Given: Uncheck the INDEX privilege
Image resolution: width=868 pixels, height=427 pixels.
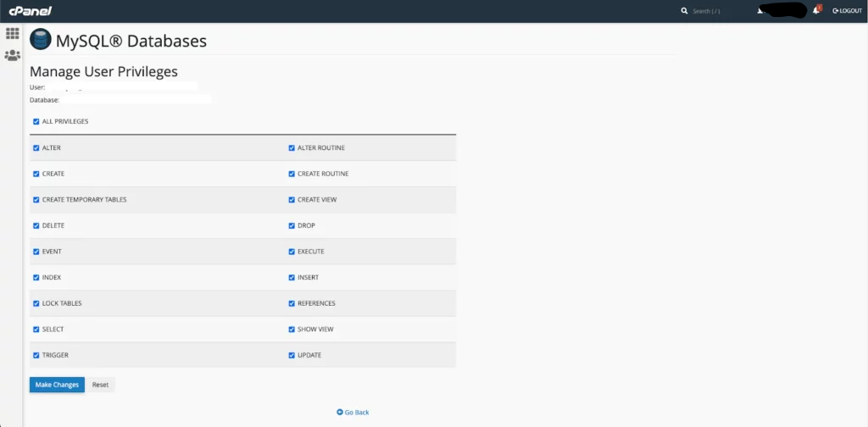Looking at the screenshot, I should (36, 278).
